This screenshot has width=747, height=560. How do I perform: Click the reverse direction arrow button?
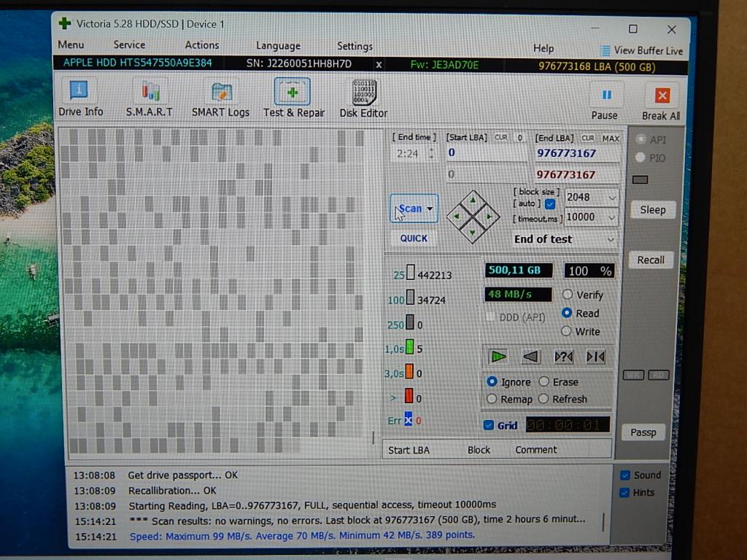point(531,357)
